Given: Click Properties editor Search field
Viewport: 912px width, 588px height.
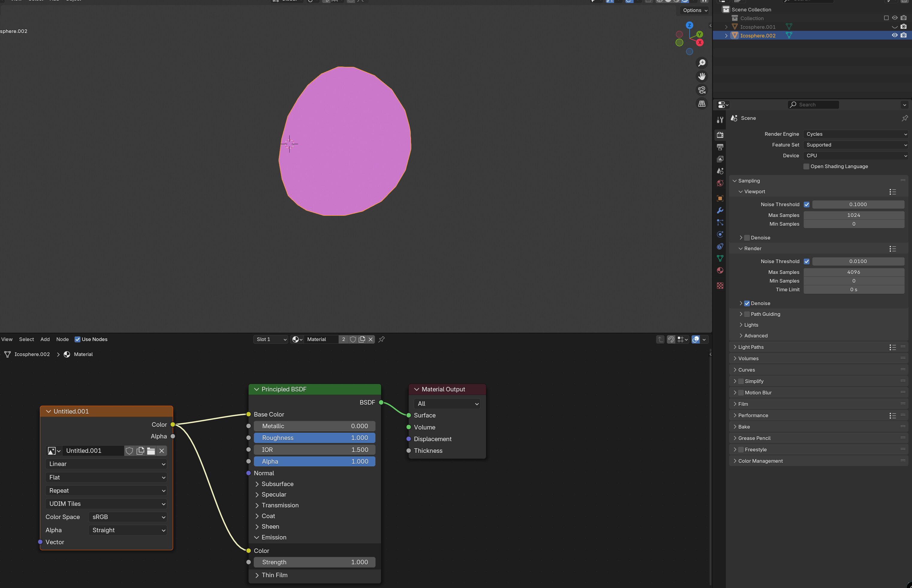Looking at the screenshot, I should tap(813, 105).
